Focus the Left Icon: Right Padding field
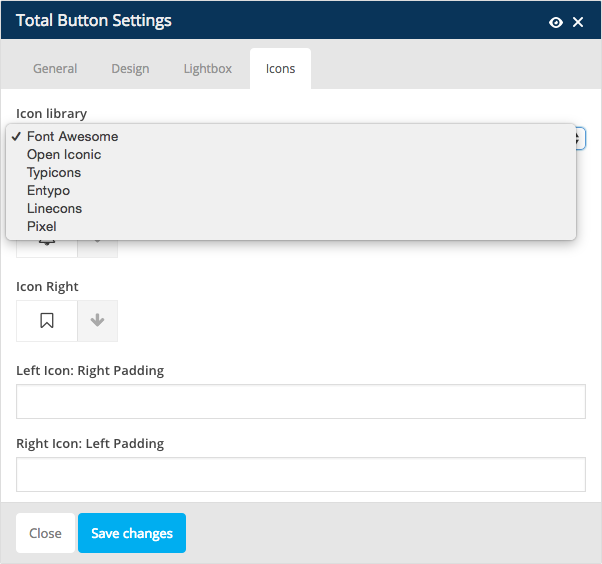Viewport: 602px width, 564px height. pos(300,401)
